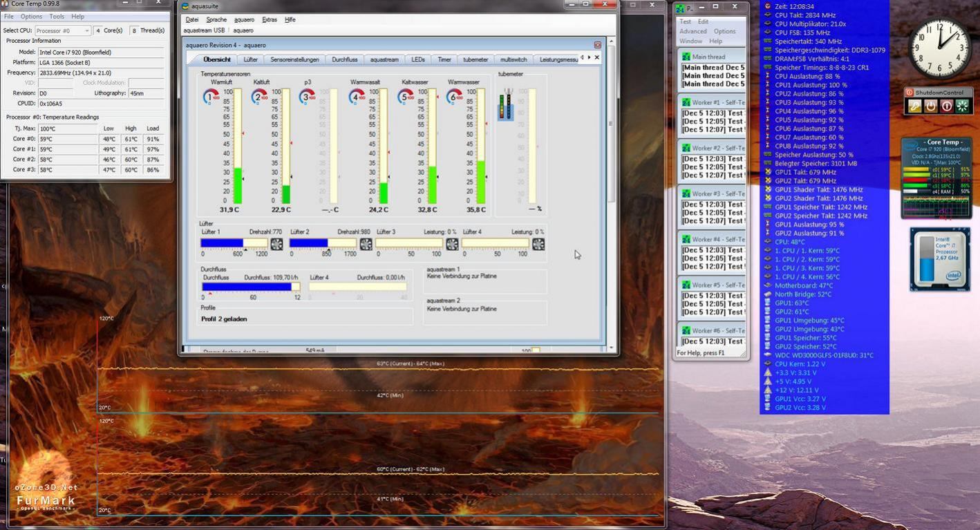Click the tubemeter fill-level icon
This screenshot has width=980, height=530.
point(507,104)
